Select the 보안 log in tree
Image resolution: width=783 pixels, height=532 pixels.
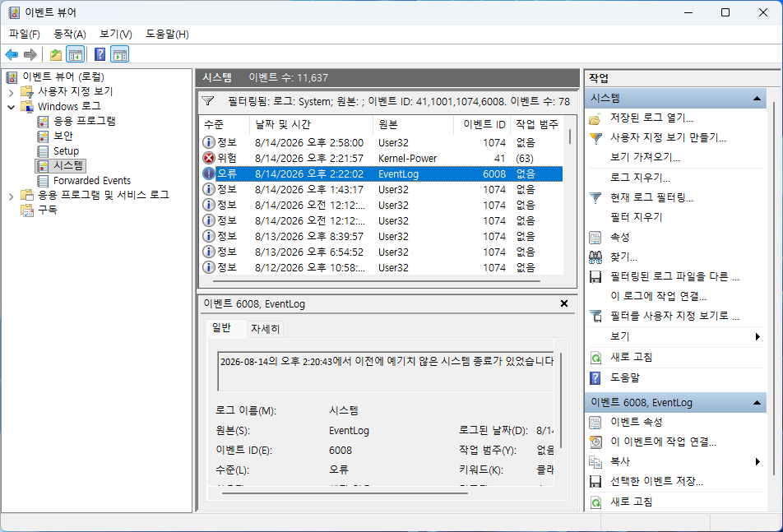[63, 136]
